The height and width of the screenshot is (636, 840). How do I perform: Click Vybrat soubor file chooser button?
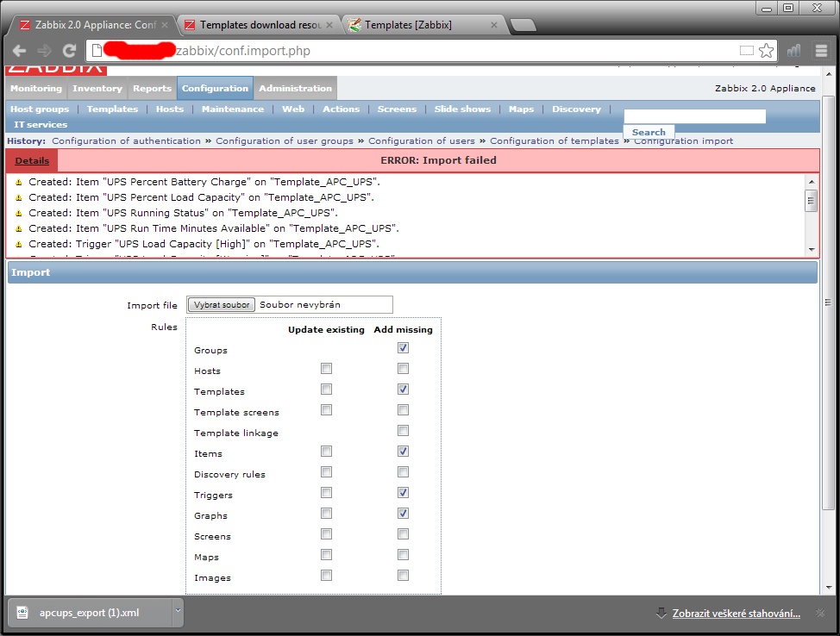coord(222,304)
